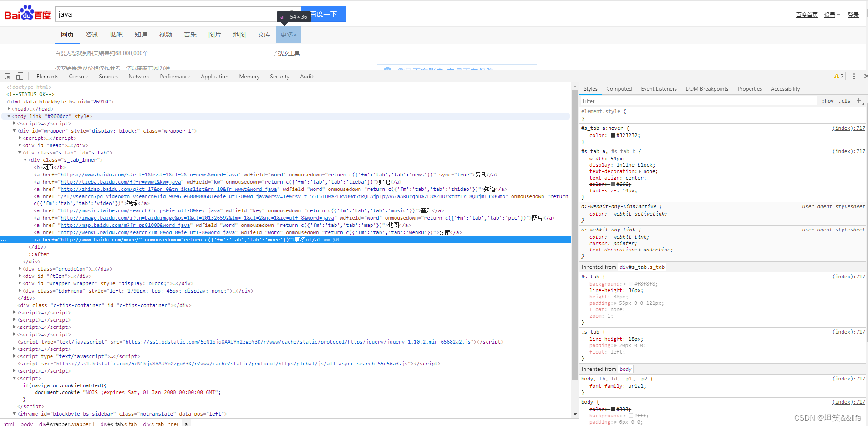The height and width of the screenshot is (426, 868).
Task: Click the #f8f8f8 background color swatch
Action: pyautogui.click(x=631, y=284)
